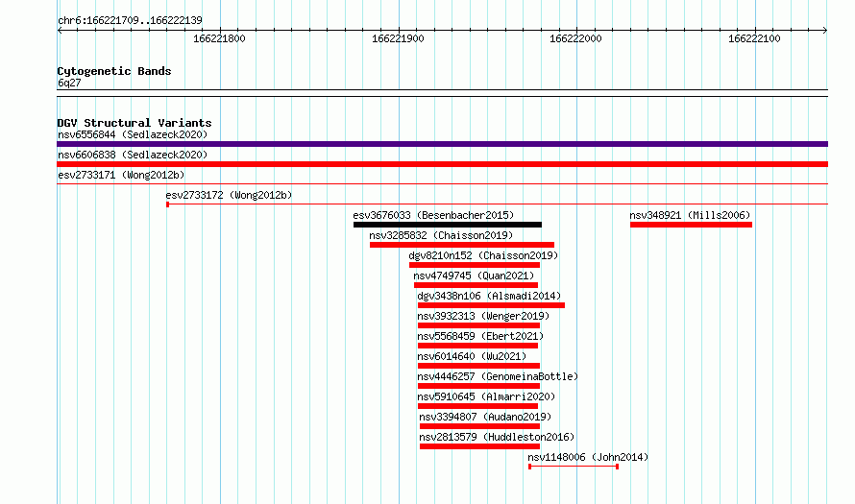The height and width of the screenshot is (504, 855).
Task: Click the red bar under nsv3932313
Action: pos(478,325)
